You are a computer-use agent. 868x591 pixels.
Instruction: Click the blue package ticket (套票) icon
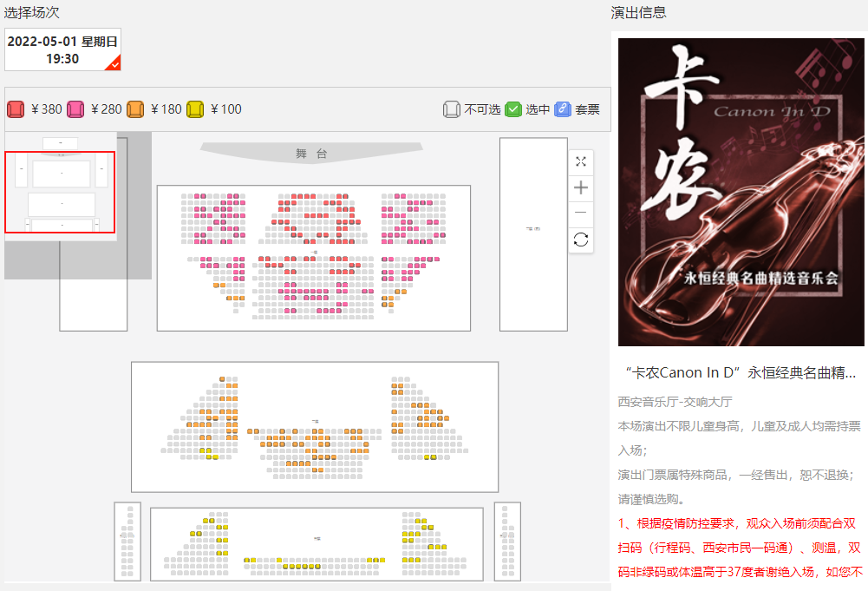563,109
